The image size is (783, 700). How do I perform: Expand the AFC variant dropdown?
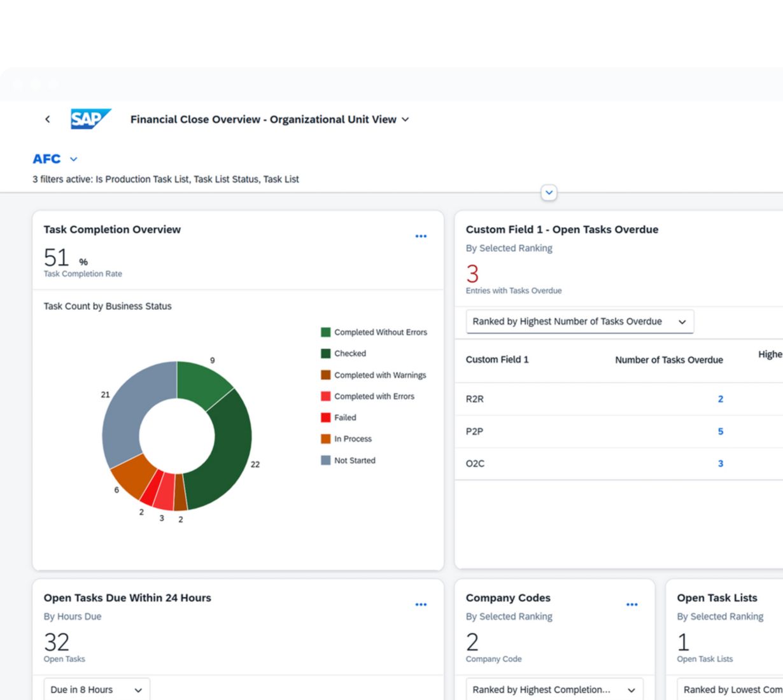pyautogui.click(x=73, y=159)
